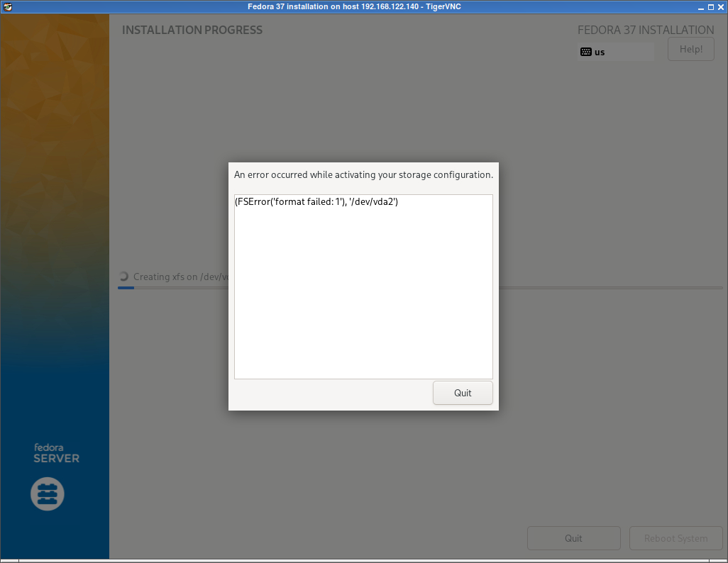
Task: Select the us keyboard layout indicator
Action: point(616,52)
